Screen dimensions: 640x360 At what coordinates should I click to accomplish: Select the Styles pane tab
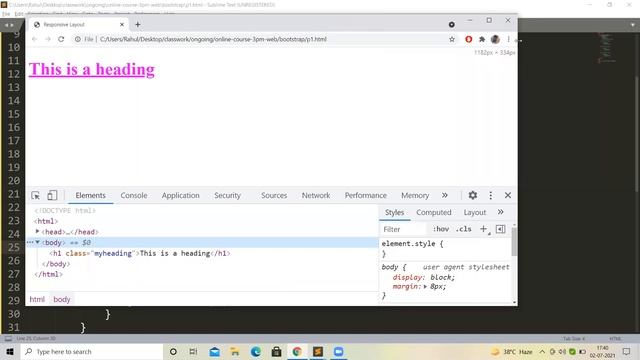pyautogui.click(x=394, y=213)
